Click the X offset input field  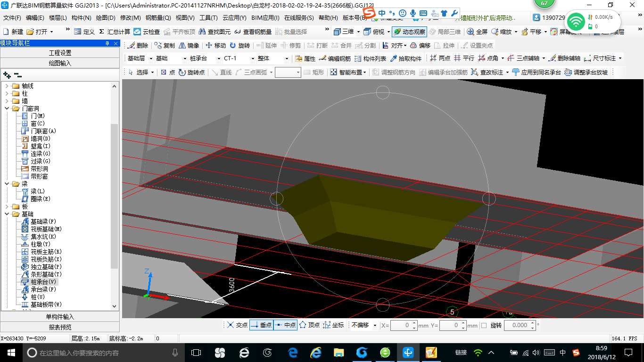(x=404, y=325)
